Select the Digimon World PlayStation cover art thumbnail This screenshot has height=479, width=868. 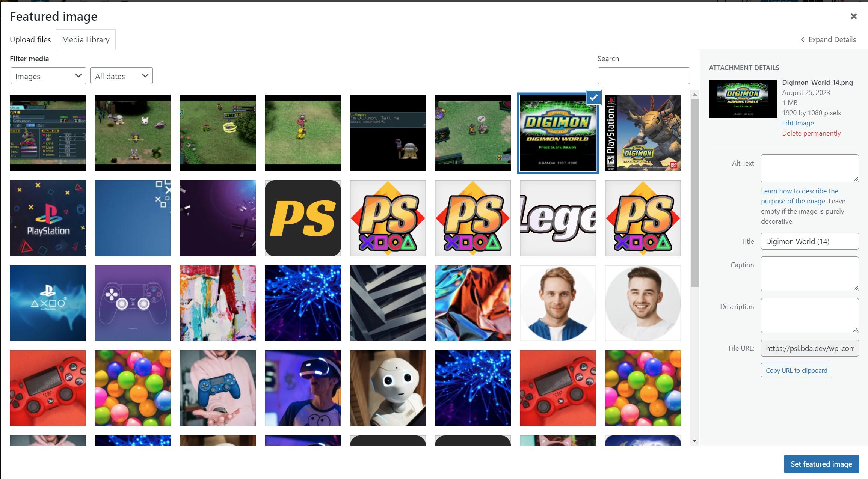click(x=643, y=133)
